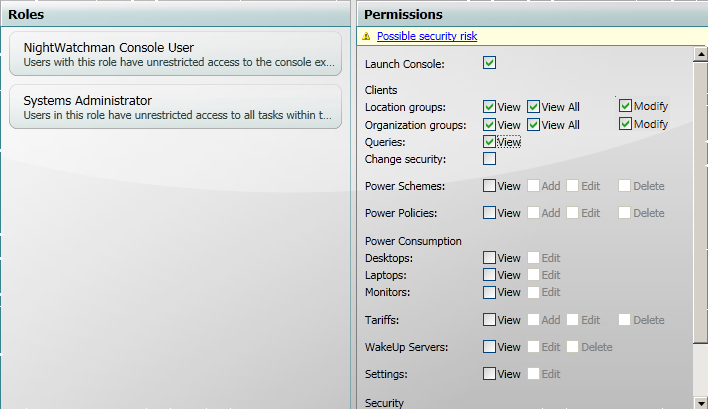Enable WakeUp Servers View checkbox
The width and height of the screenshot is (708, 409).
[489, 347]
